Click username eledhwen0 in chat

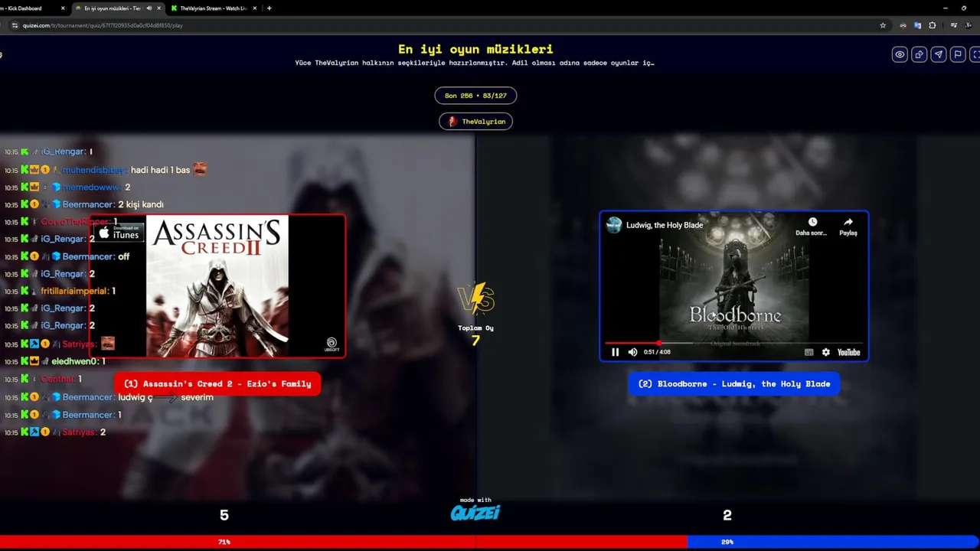point(75,361)
